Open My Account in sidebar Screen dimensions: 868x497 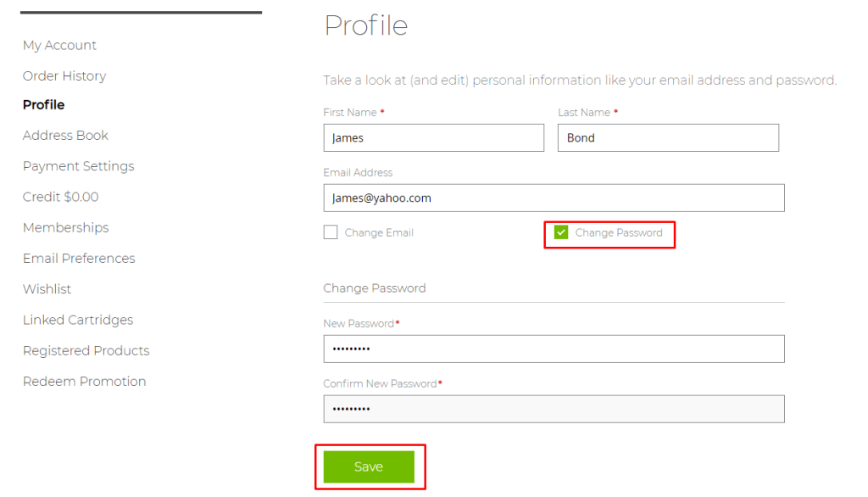[60, 46]
